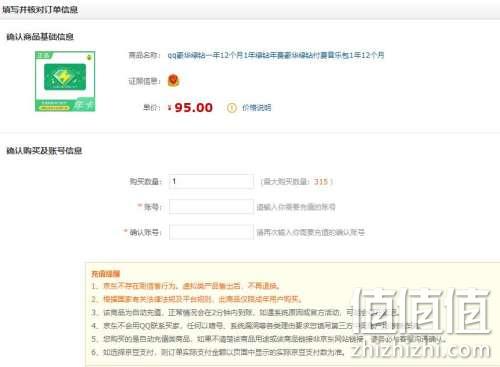Focus the account number input field
The width and height of the screenshot is (500, 367).
tap(211, 207)
